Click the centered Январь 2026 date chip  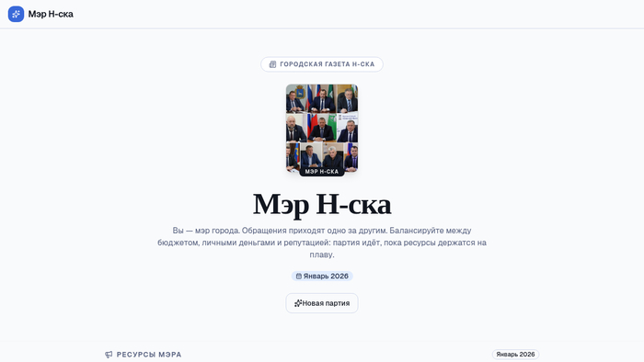coord(322,277)
